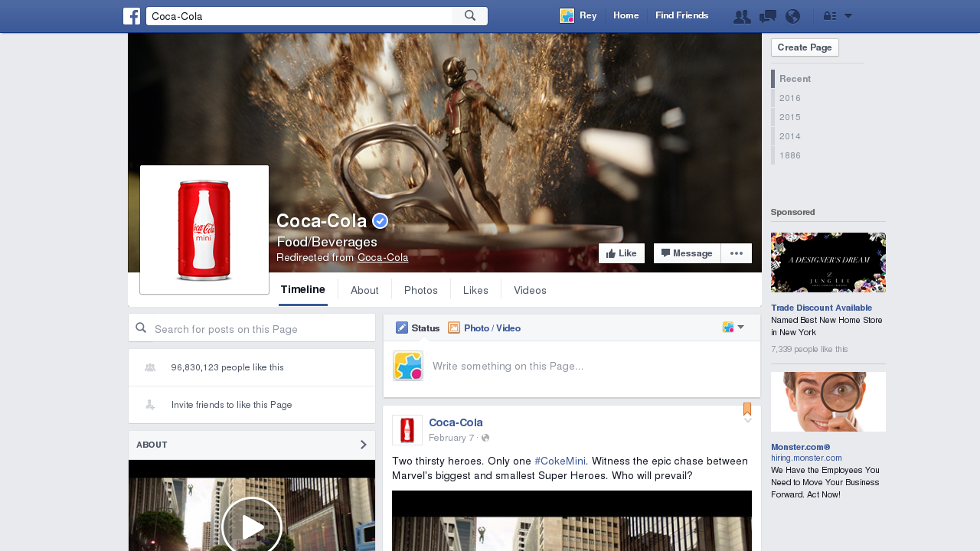Select the Status composer option
This screenshot has width=980, height=551.
click(x=418, y=328)
